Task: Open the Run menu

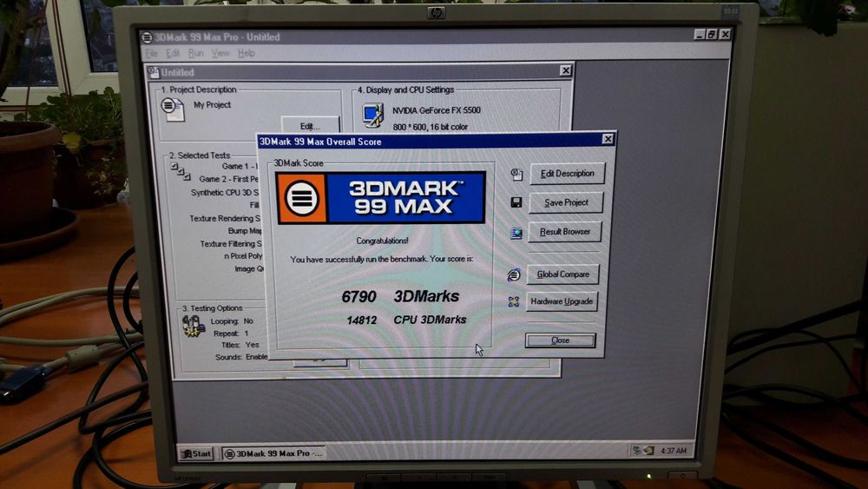Action: pyautogui.click(x=195, y=53)
